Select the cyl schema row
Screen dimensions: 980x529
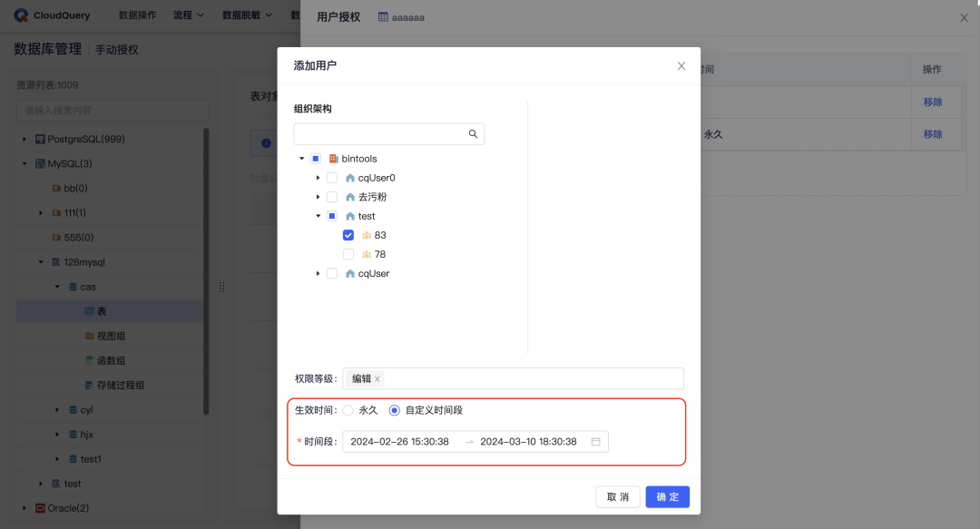tap(110, 409)
